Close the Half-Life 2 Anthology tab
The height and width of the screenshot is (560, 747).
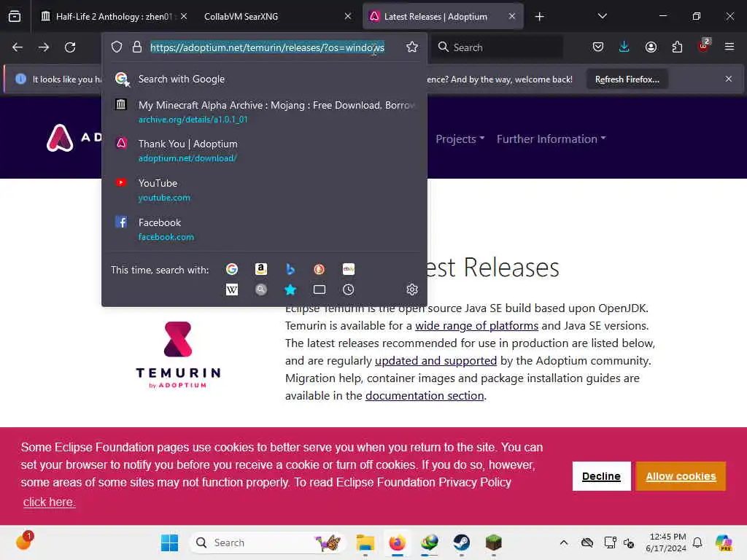pyautogui.click(x=184, y=17)
